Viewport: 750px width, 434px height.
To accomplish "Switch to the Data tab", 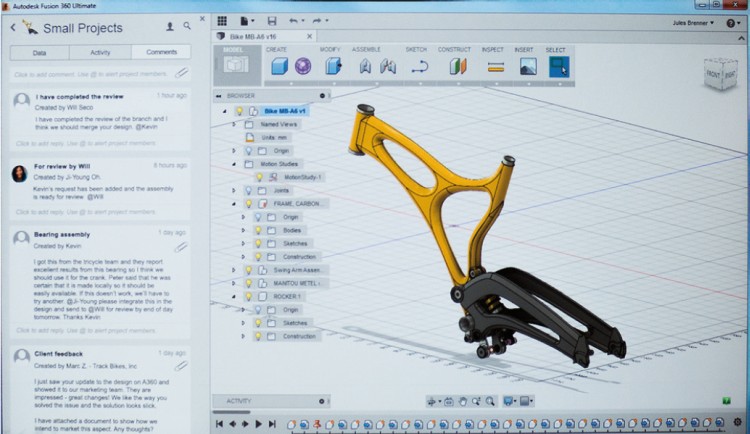I will (39, 52).
